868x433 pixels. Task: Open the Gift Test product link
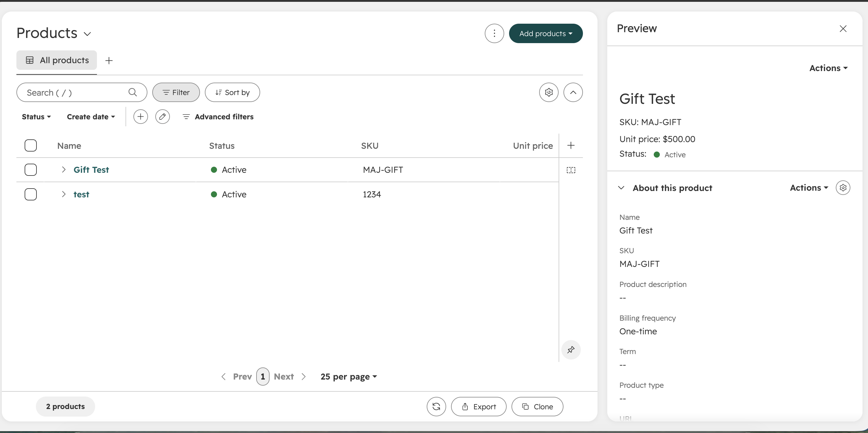pos(91,170)
